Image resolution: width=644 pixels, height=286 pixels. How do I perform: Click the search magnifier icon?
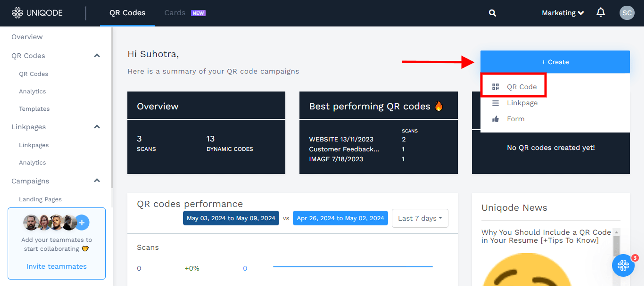(492, 13)
